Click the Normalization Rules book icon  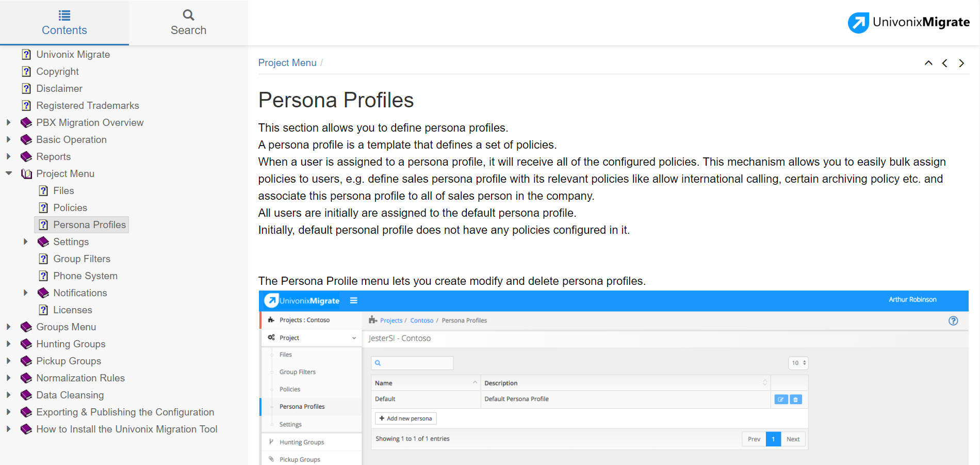[x=26, y=378]
